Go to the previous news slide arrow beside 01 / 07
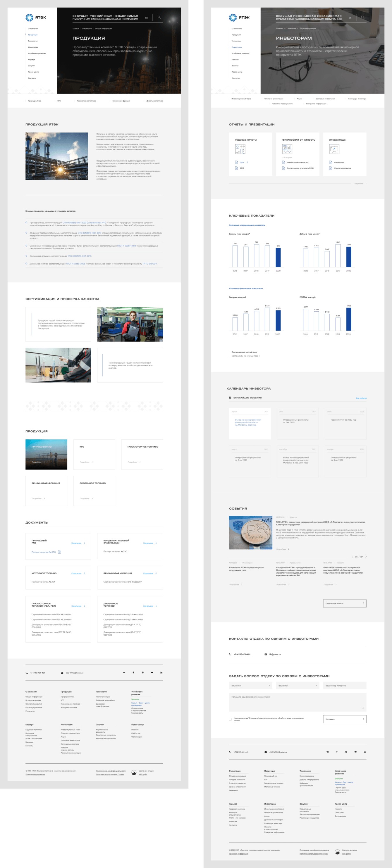 click(x=352, y=557)
